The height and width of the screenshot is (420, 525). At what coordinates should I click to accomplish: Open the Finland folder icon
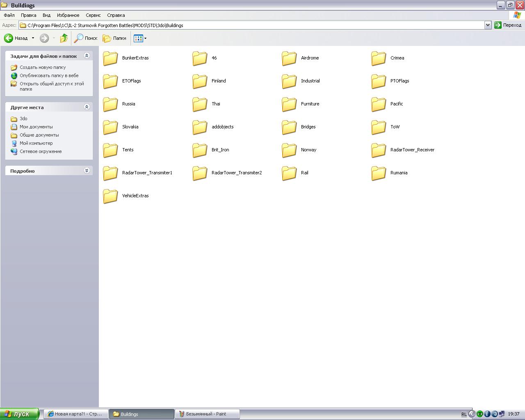(200, 81)
